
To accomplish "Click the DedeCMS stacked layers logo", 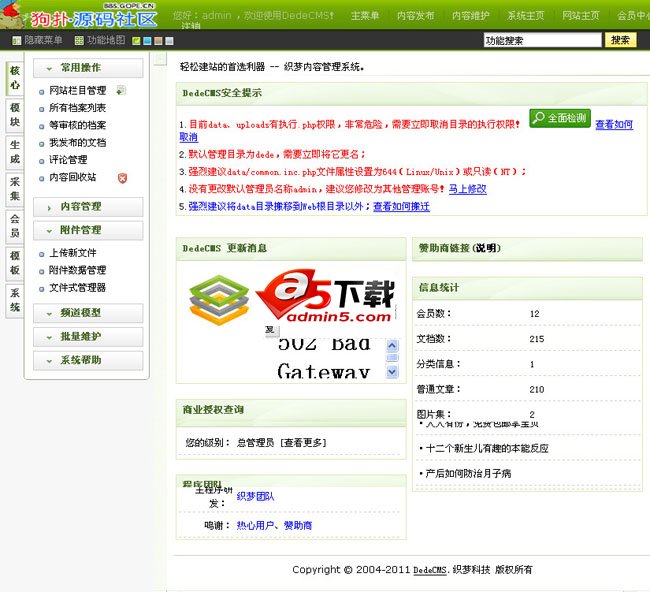I will tap(219, 299).
